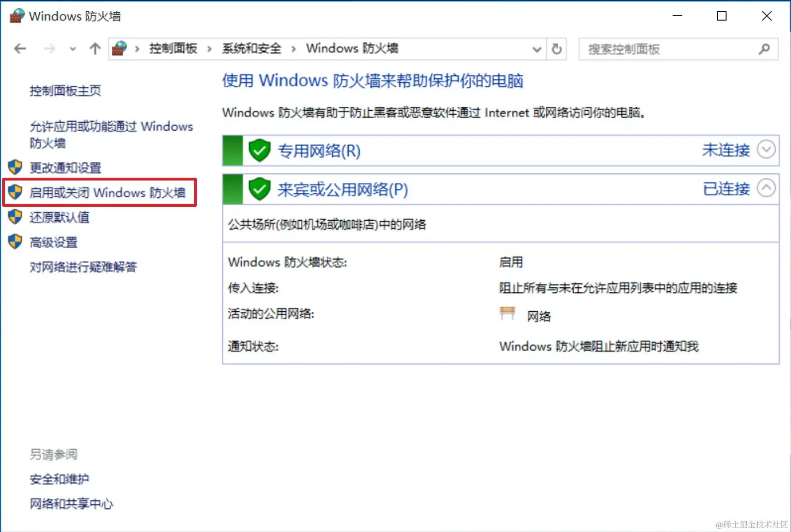This screenshot has height=532, width=791.
Task: Click the search magnifier icon
Action: 764,49
